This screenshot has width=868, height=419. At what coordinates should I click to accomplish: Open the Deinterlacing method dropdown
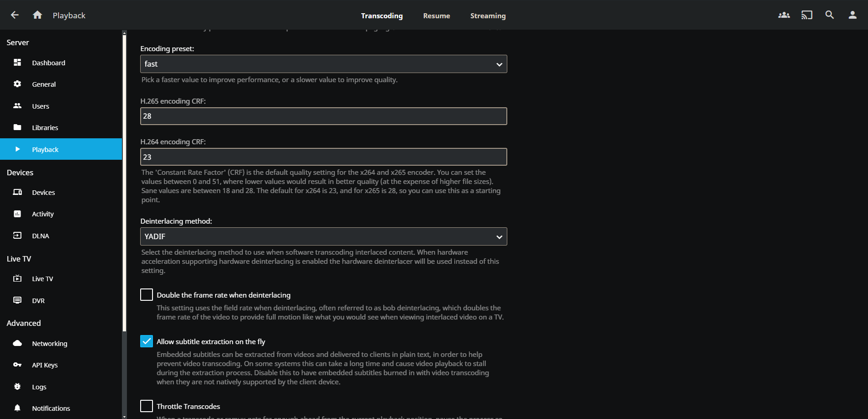323,236
